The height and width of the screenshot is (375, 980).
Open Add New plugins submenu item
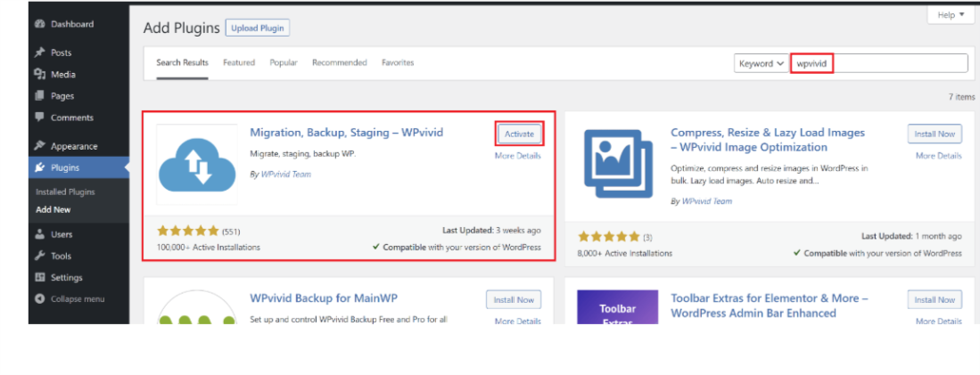click(x=54, y=210)
